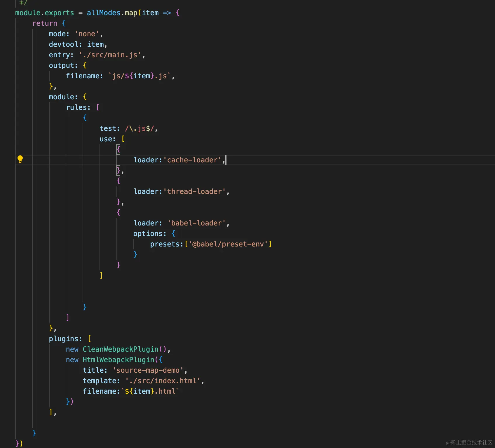The width and height of the screenshot is (495, 448).
Task: Select the 'allModes' identifier
Action: pyautogui.click(x=104, y=13)
